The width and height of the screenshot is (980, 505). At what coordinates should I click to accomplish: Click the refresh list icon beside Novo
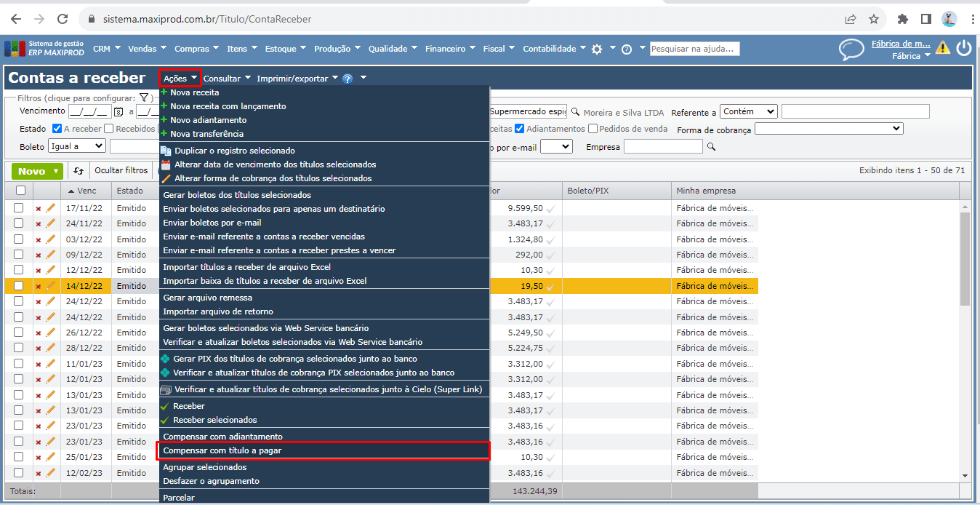[x=79, y=171]
